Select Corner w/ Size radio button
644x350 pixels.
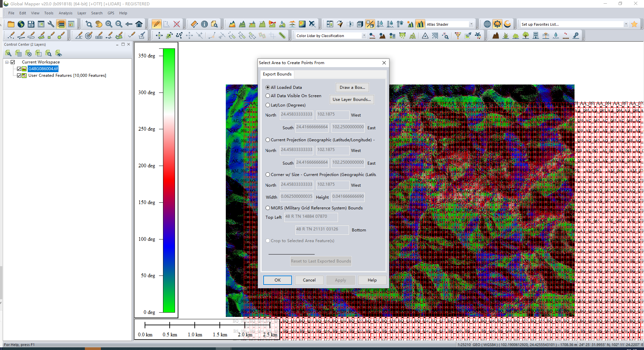pos(268,174)
